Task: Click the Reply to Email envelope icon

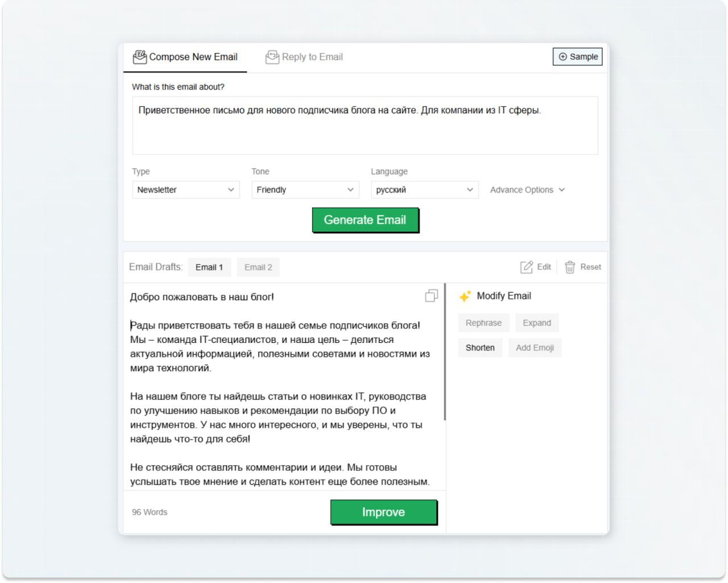Action: pyautogui.click(x=272, y=57)
